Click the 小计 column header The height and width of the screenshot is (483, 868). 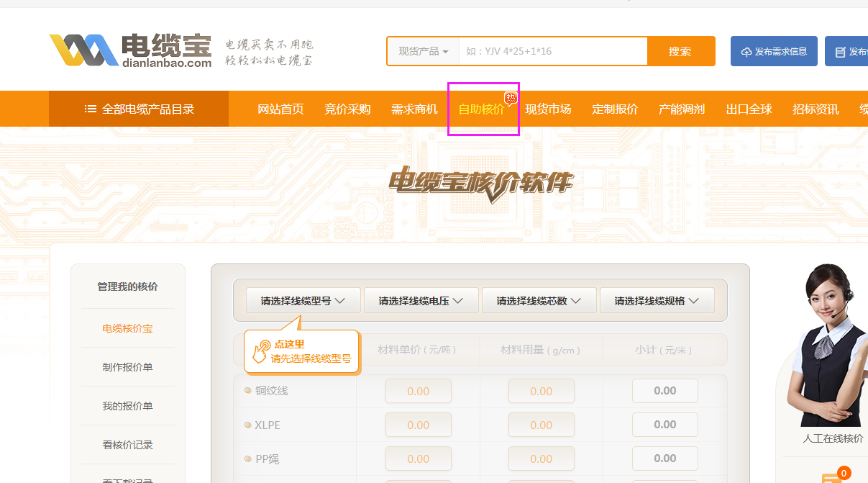(x=664, y=350)
